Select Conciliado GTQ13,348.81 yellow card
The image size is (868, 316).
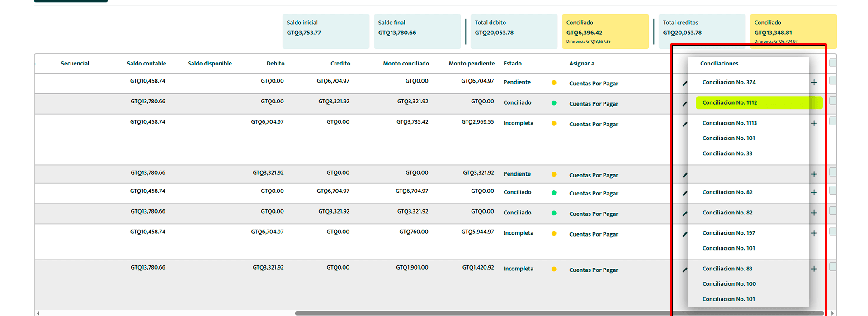(793, 31)
